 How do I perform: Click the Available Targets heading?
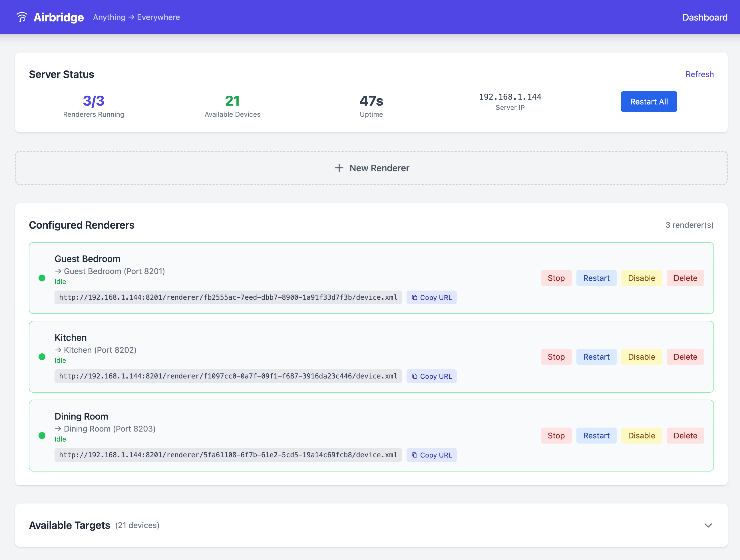70,525
